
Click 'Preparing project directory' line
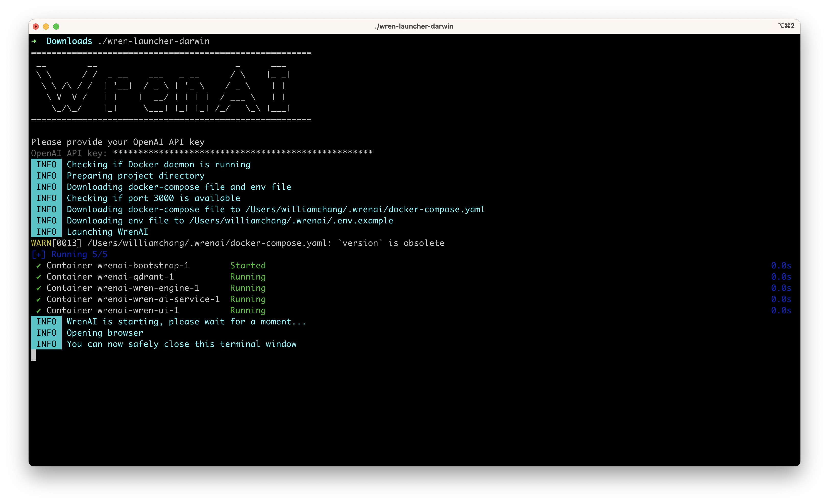click(x=136, y=176)
